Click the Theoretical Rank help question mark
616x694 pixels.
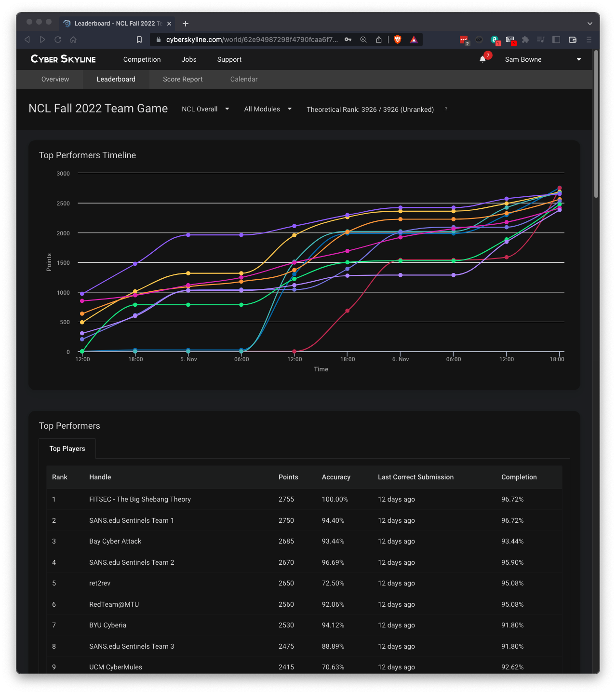[446, 109]
